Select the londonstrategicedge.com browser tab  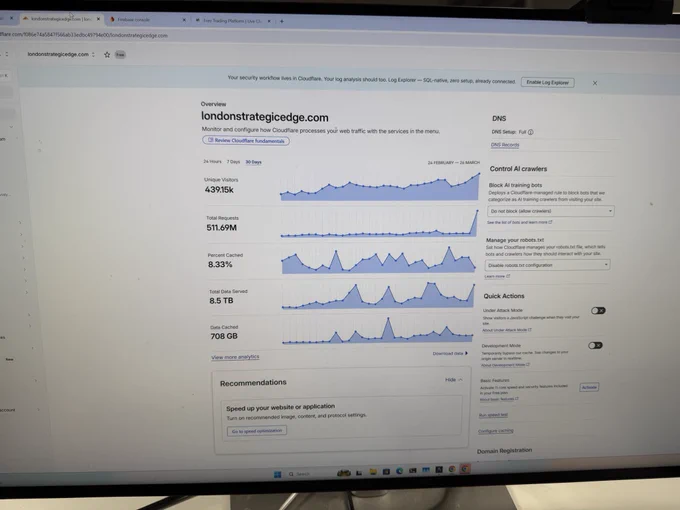click(61, 19)
